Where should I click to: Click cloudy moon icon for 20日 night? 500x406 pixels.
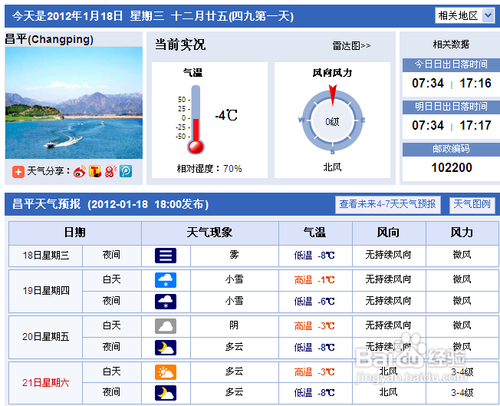[x=166, y=348]
